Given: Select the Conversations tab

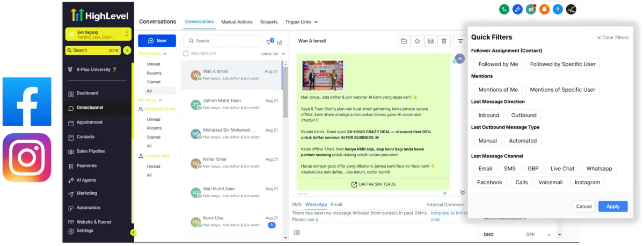Looking at the screenshot, I should [x=199, y=22].
